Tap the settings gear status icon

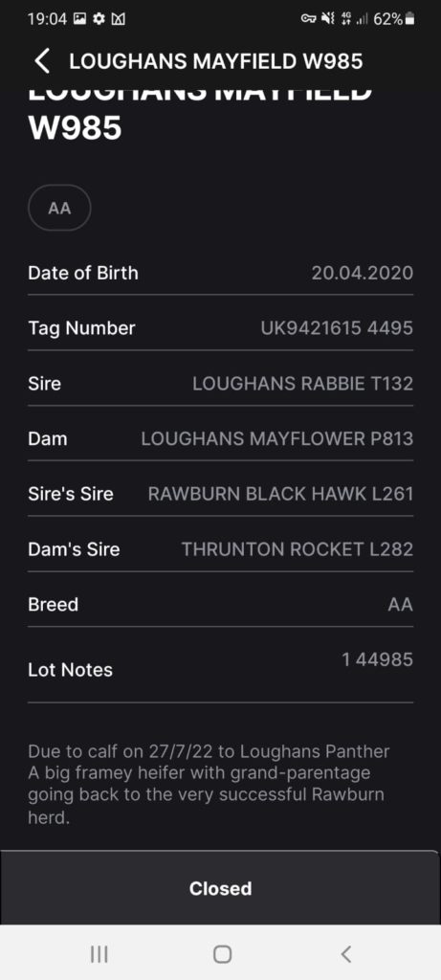(x=99, y=19)
